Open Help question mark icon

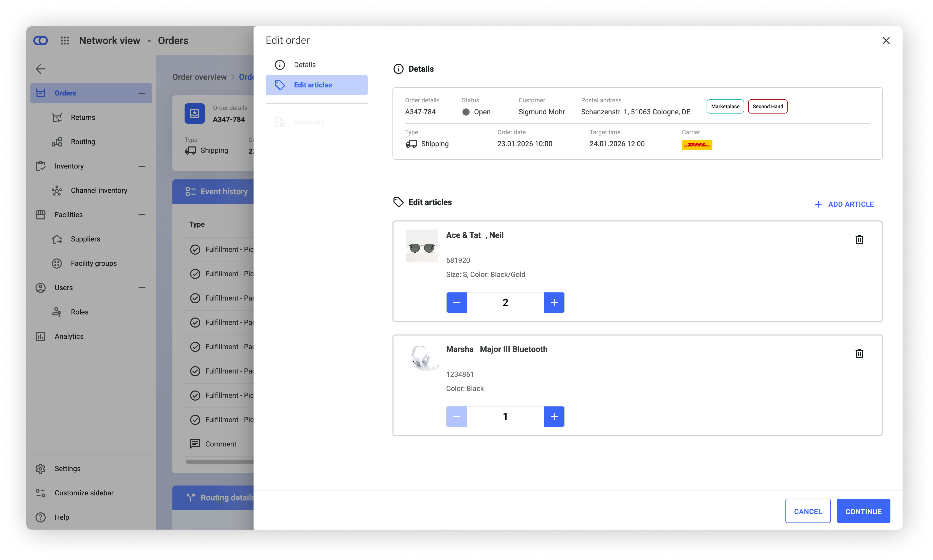(x=40, y=517)
